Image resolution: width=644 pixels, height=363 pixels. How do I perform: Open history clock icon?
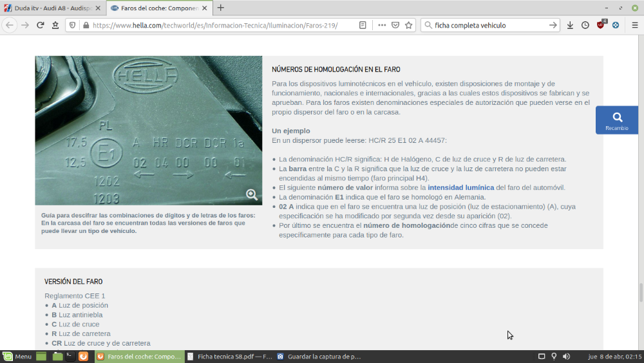point(585,25)
